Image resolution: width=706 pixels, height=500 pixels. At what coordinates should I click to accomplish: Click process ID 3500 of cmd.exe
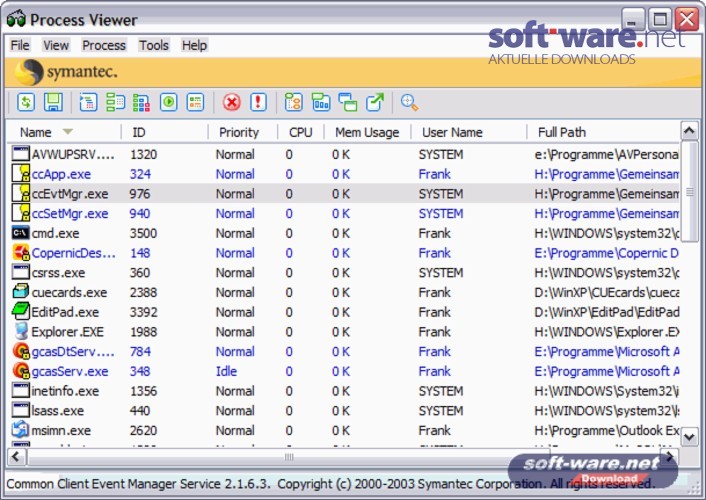point(143,233)
